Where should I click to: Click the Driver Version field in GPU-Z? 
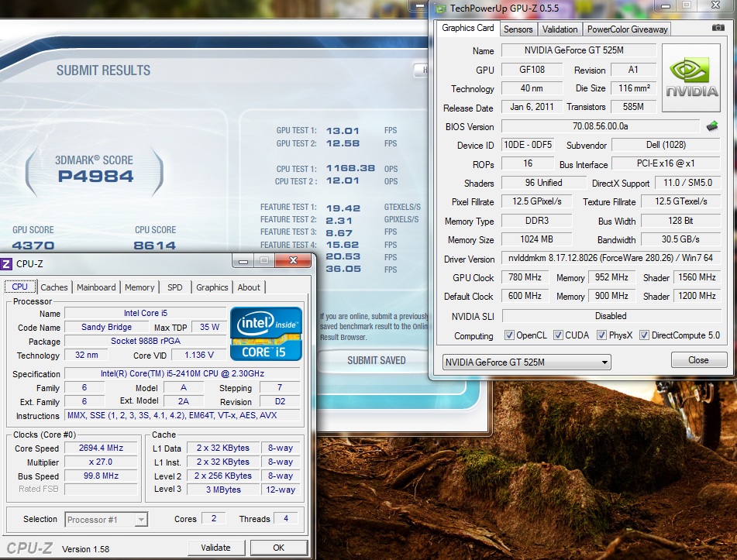[x=611, y=258]
